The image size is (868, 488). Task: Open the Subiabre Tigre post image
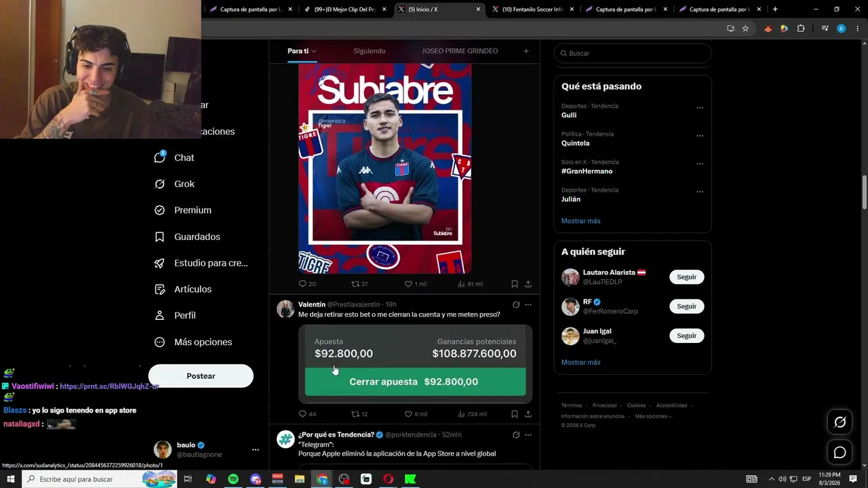(x=385, y=168)
